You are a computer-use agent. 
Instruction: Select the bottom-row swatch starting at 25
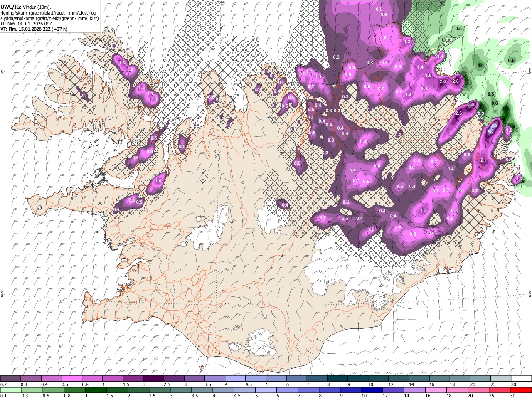pyautogui.click(x=499, y=390)
